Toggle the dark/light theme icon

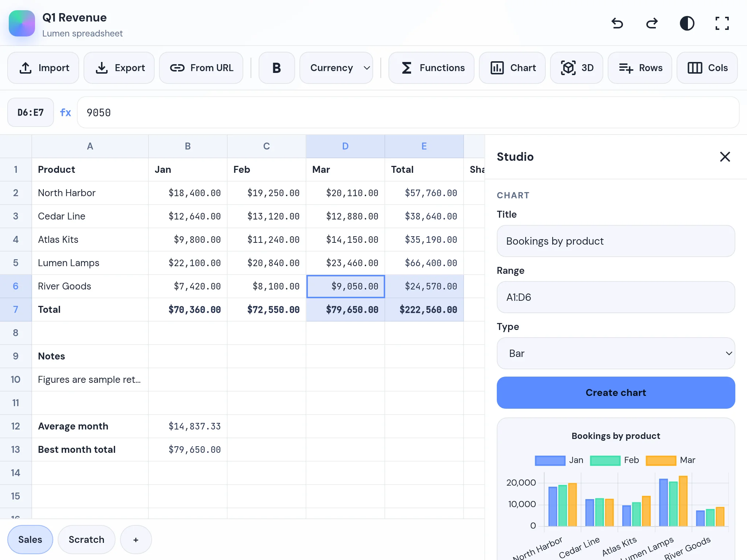tap(687, 23)
